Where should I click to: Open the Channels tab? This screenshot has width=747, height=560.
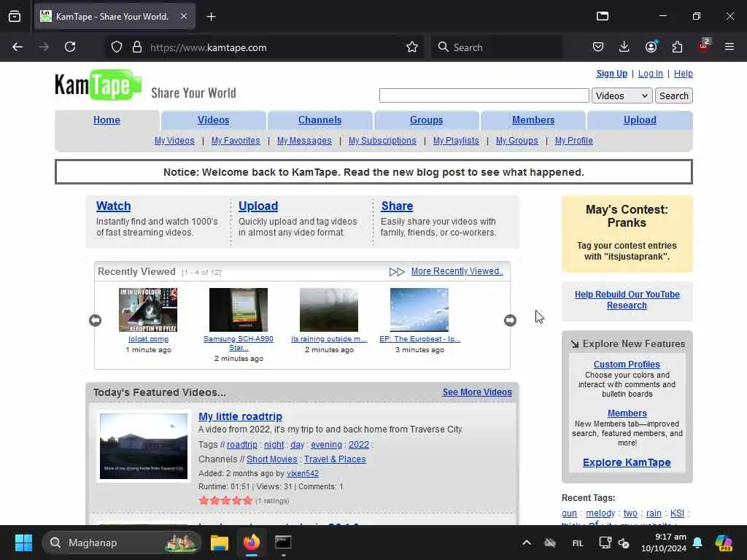click(320, 120)
